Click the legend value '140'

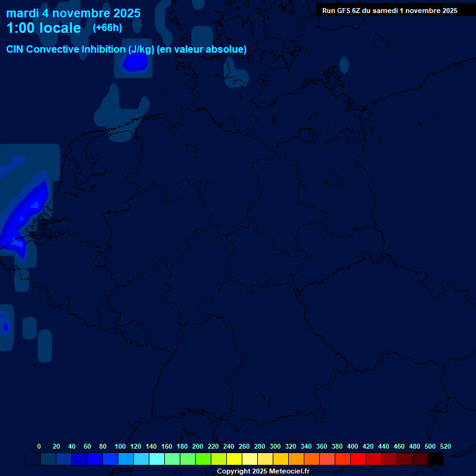[x=151, y=446]
